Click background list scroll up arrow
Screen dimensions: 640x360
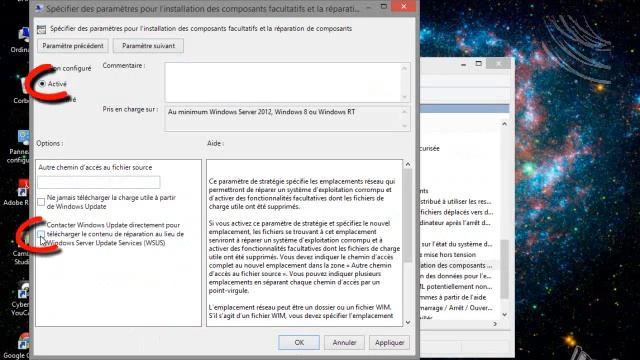click(505, 124)
